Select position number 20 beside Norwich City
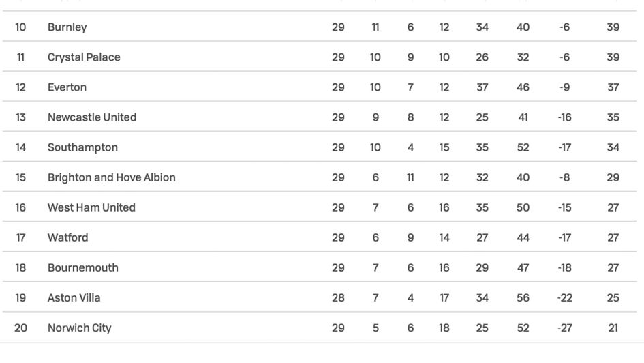Screen dimensions: 644x363 click(20, 328)
